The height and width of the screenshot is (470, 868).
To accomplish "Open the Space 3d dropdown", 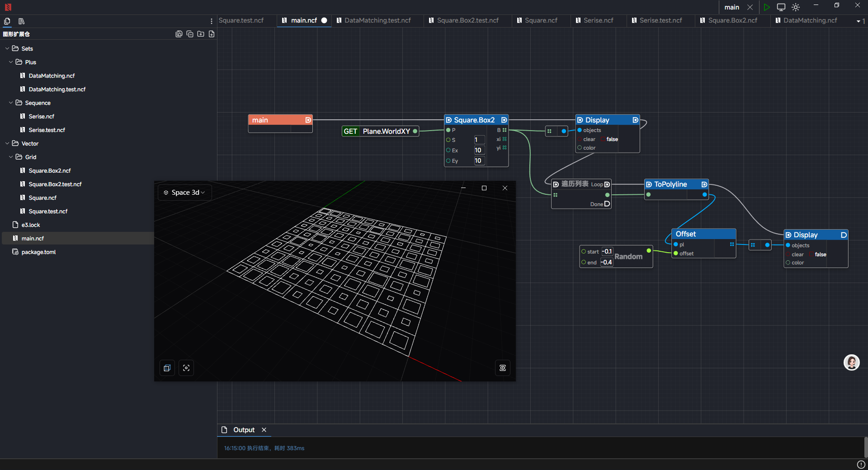I will coord(184,193).
